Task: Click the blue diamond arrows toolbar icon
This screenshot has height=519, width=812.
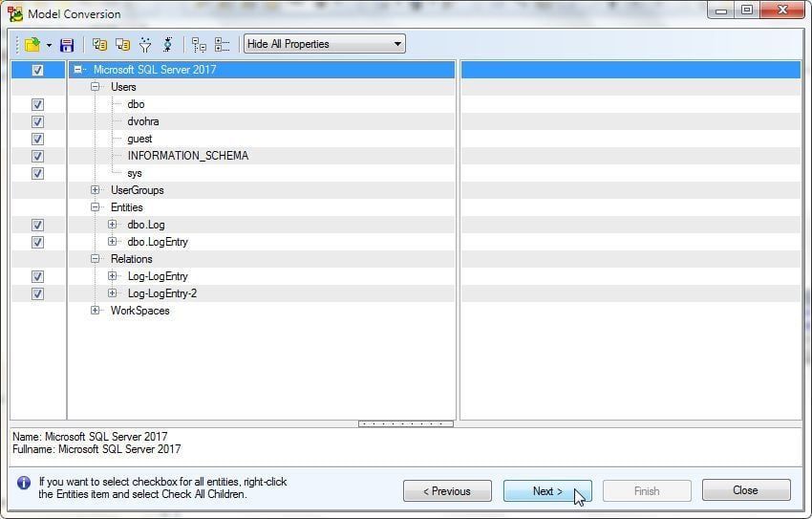Action: click(168, 45)
